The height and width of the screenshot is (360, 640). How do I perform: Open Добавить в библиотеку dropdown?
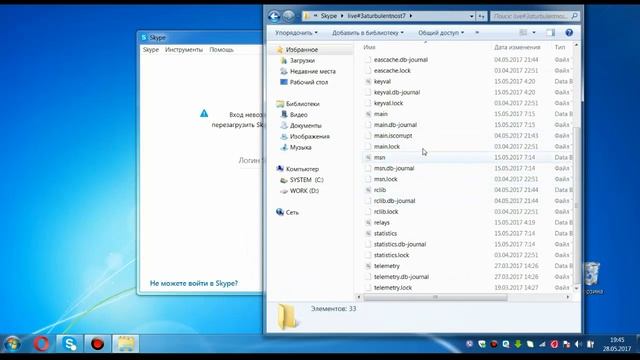coord(368,33)
